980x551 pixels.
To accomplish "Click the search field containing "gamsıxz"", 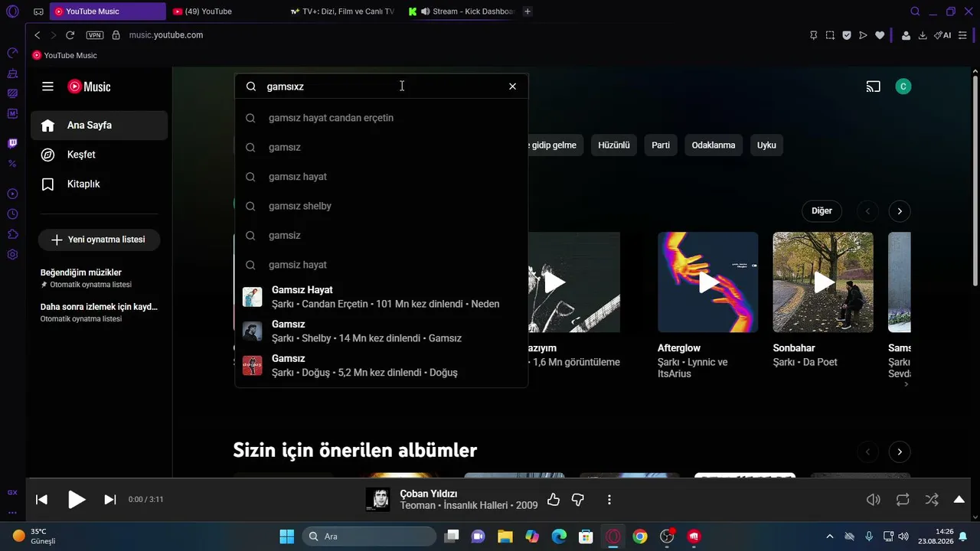I will [x=381, y=86].
